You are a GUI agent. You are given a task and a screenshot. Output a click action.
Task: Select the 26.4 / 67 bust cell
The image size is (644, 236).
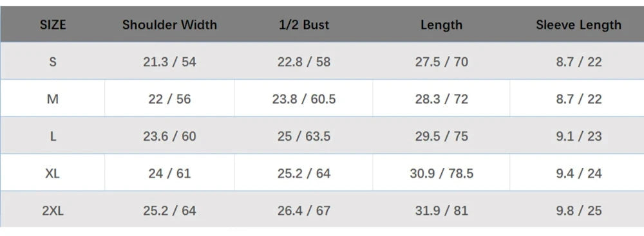(x=304, y=210)
